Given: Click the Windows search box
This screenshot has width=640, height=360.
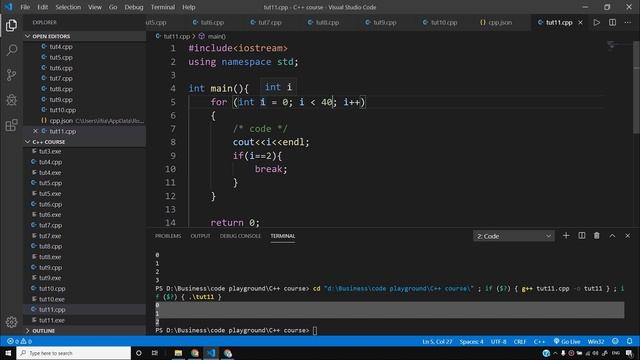Looking at the screenshot, I should pyautogui.click(x=73, y=353).
